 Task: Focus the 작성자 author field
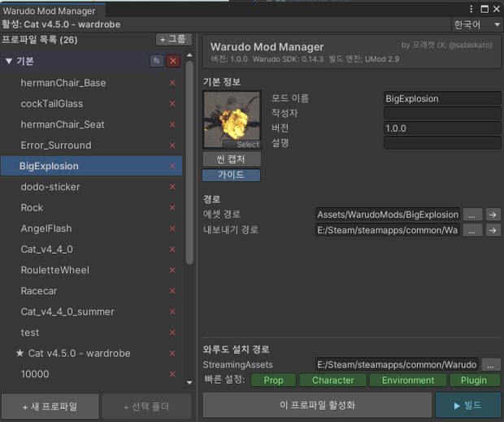[442, 113]
